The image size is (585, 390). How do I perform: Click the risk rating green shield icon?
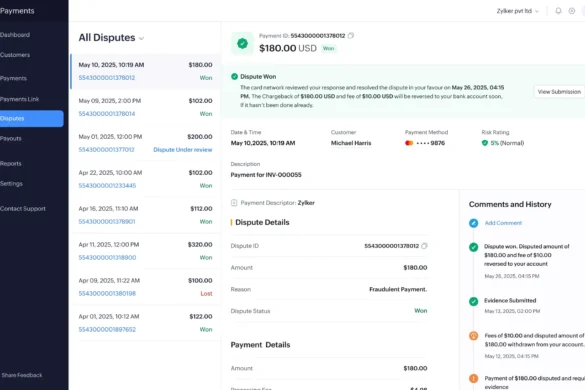pyautogui.click(x=485, y=143)
